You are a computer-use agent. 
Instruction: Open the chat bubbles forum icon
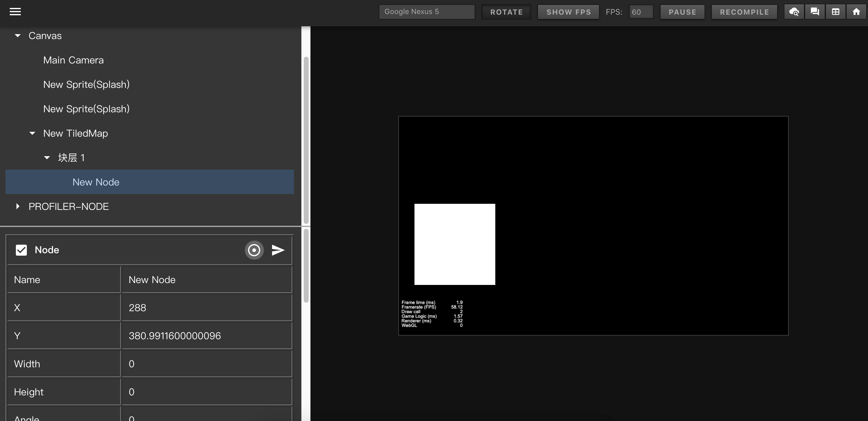coord(814,12)
